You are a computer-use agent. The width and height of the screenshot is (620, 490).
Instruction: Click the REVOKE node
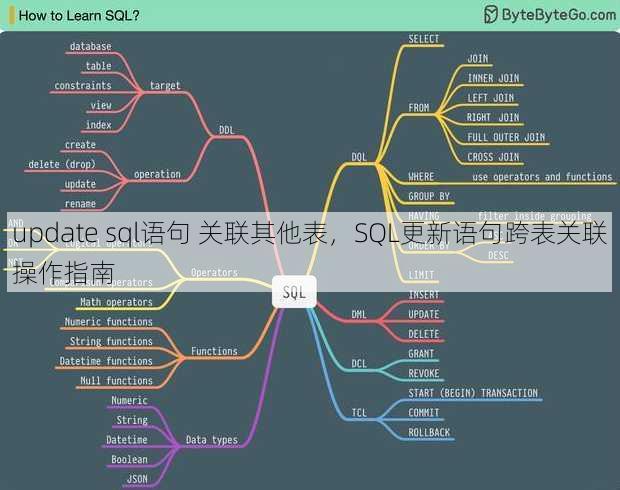[424, 373]
